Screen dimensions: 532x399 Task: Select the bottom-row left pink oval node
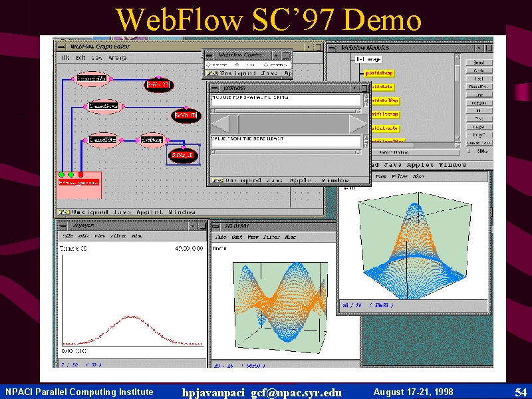coord(102,140)
